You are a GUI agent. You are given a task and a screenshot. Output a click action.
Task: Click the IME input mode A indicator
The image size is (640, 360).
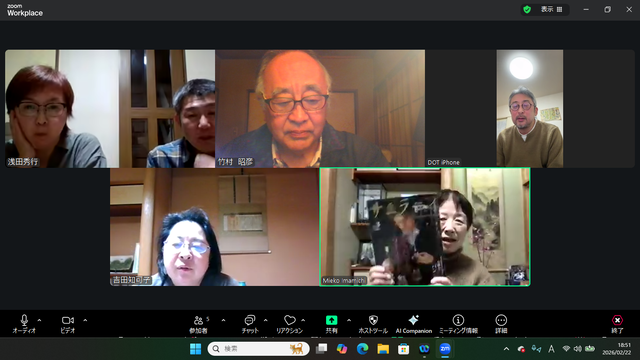pyautogui.click(x=551, y=349)
